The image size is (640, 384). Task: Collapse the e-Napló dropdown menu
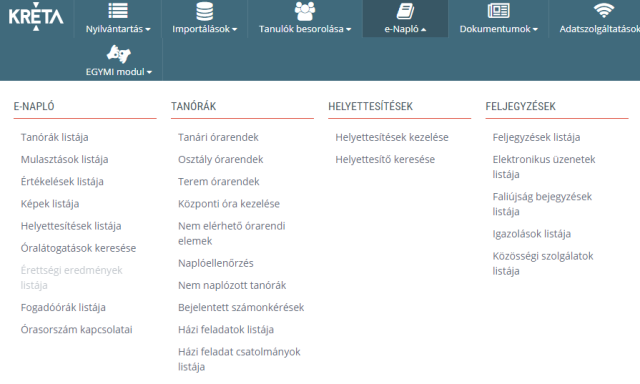pos(405,29)
